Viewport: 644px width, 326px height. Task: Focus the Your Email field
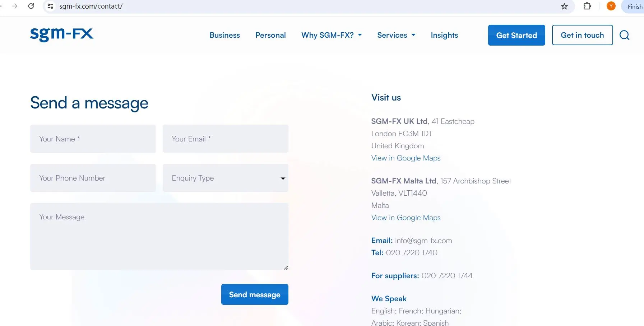pos(226,139)
